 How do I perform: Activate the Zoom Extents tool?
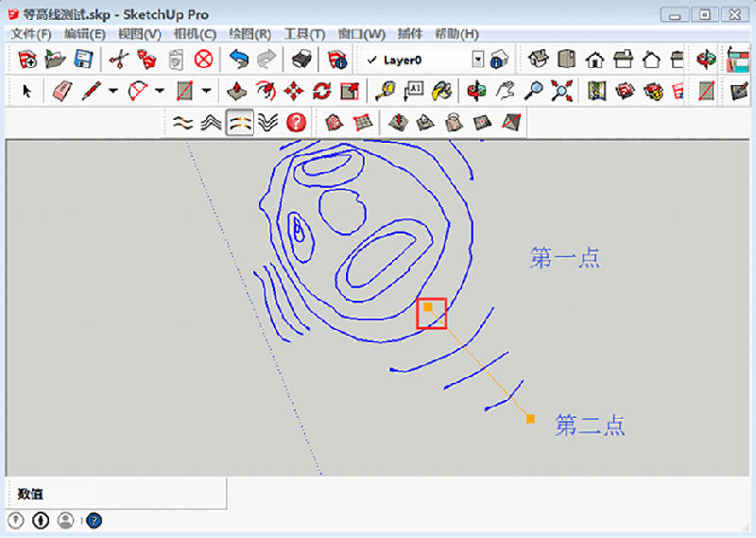[x=562, y=91]
